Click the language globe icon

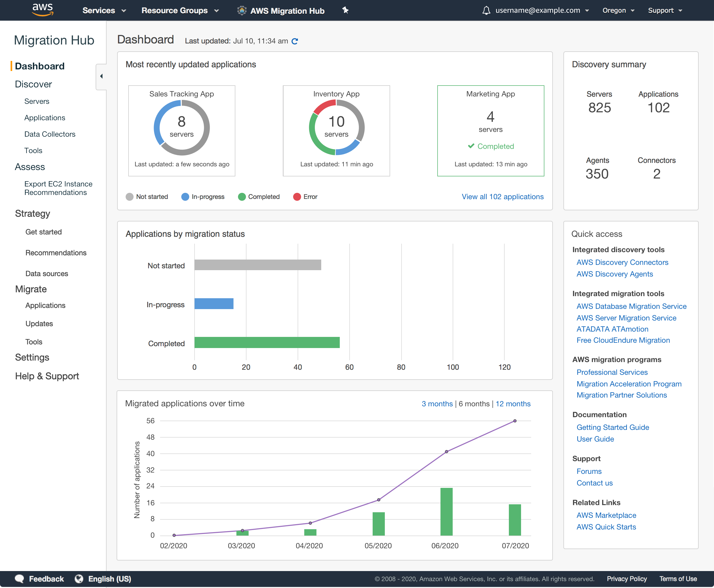click(79, 578)
